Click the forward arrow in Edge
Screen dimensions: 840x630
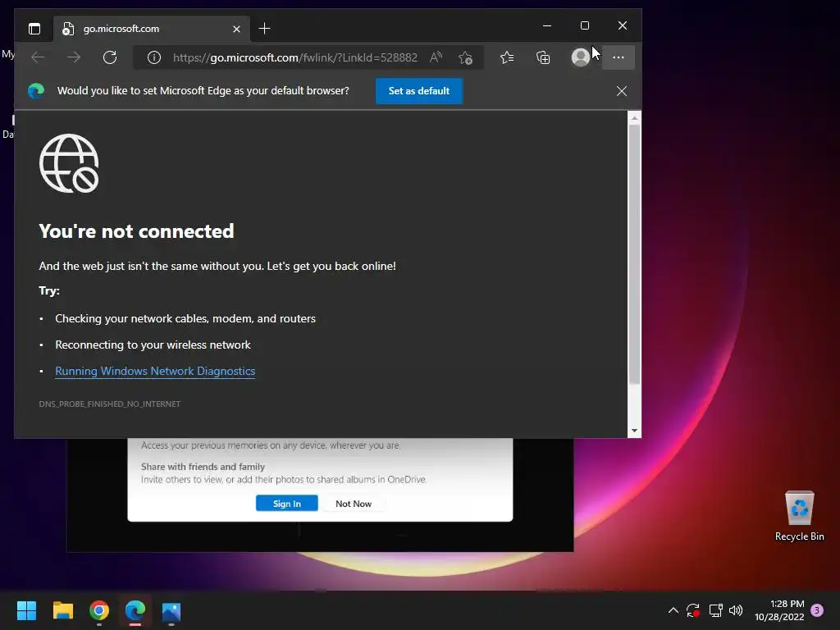[x=74, y=57]
